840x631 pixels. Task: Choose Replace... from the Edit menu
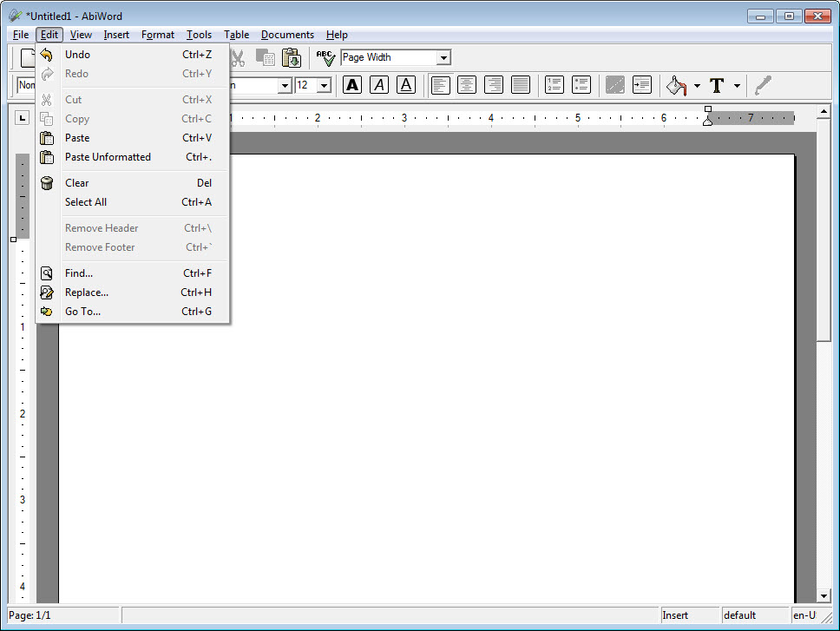click(133, 292)
